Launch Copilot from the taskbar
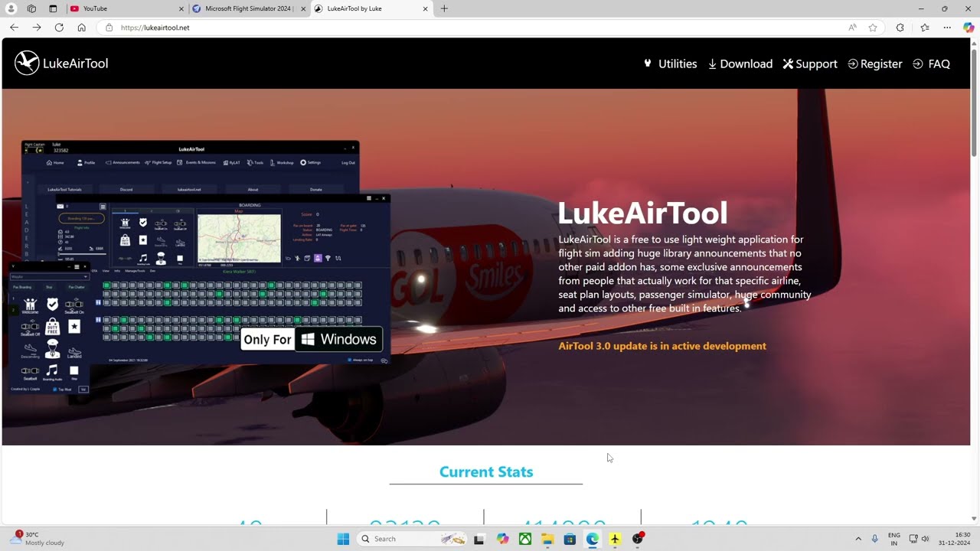The width and height of the screenshot is (980, 551). click(502, 539)
